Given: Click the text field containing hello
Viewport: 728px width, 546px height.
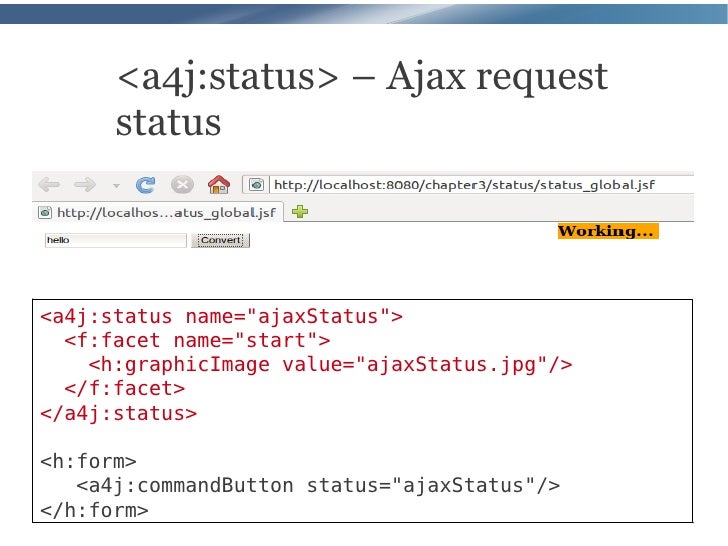Looking at the screenshot, I should pyautogui.click(x=116, y=240).
